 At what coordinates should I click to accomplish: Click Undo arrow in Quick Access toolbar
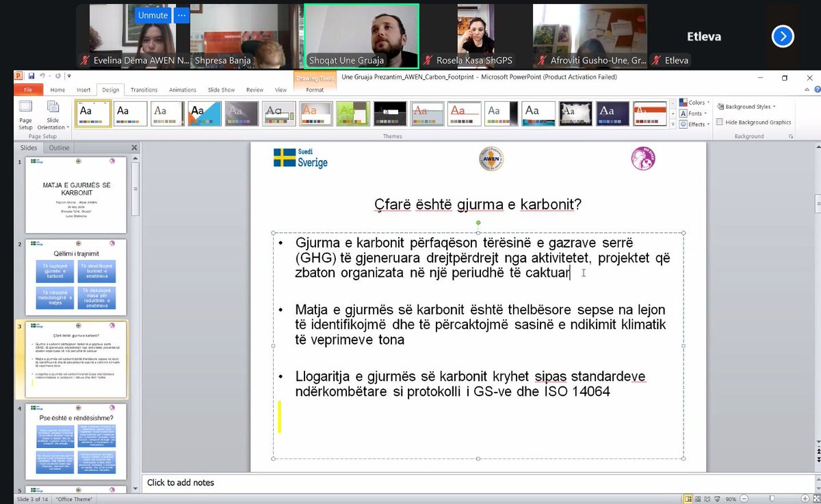coord(42,76)
